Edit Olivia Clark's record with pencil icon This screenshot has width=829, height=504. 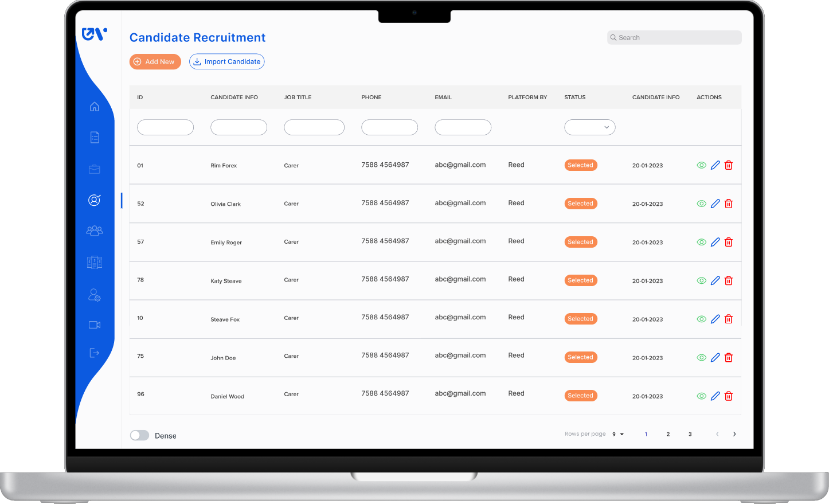pos(715,204)
